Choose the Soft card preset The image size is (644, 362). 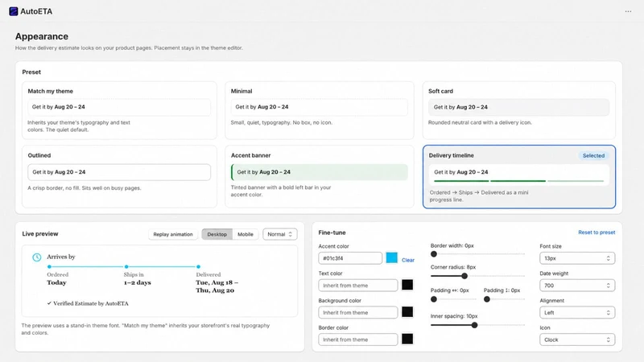click(x=518, y=110)
